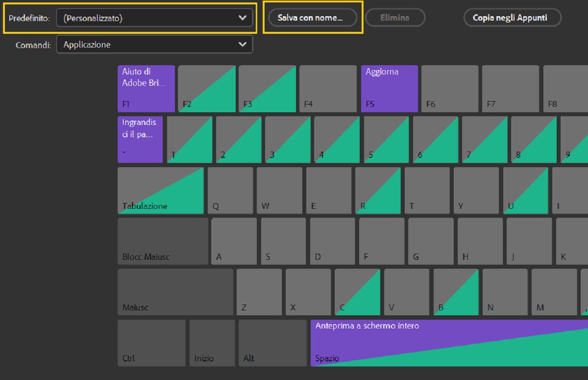Select the B key
Screen dimensions: 588x380
click(456, 292)
